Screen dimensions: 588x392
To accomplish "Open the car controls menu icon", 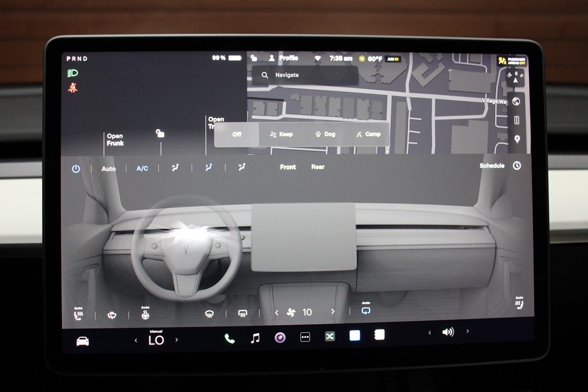I will pos(83,341).
